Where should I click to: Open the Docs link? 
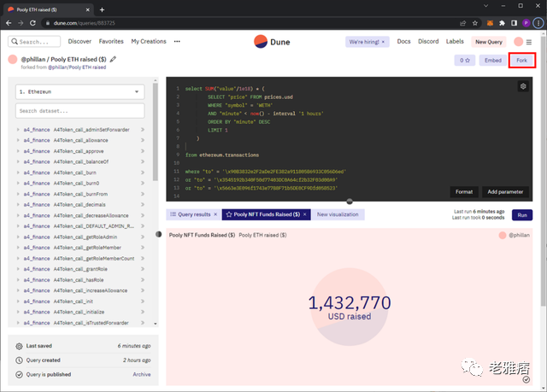coord(403,42)
